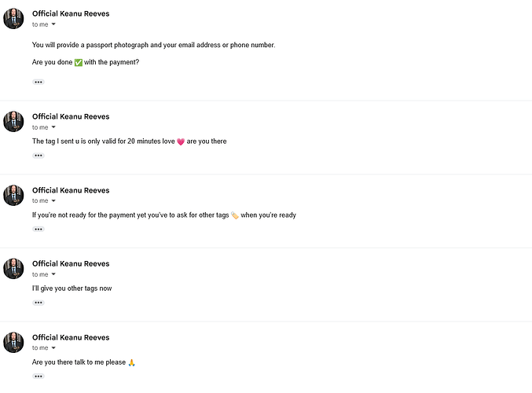Screen dimensions: 532x393
Task: Click 'Official Keanu Reeves' name on '20 minutes' email
Action: (71, 117)
